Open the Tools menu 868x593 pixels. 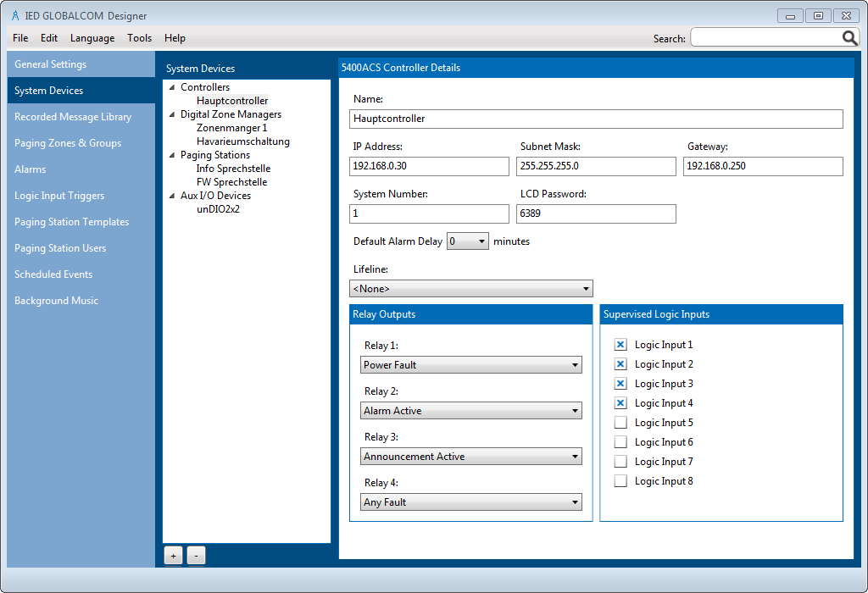coord(139,38)
